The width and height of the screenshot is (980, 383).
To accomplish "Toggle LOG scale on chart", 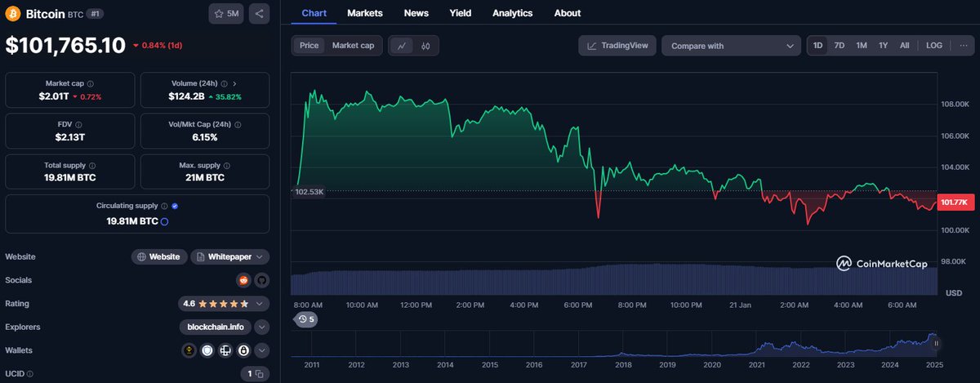I will pos(934,46).
